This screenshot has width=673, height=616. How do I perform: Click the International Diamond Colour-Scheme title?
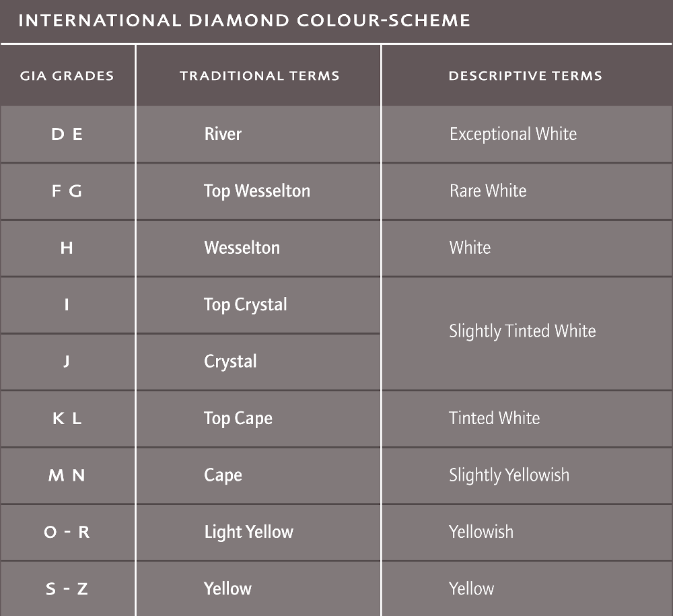244,20
